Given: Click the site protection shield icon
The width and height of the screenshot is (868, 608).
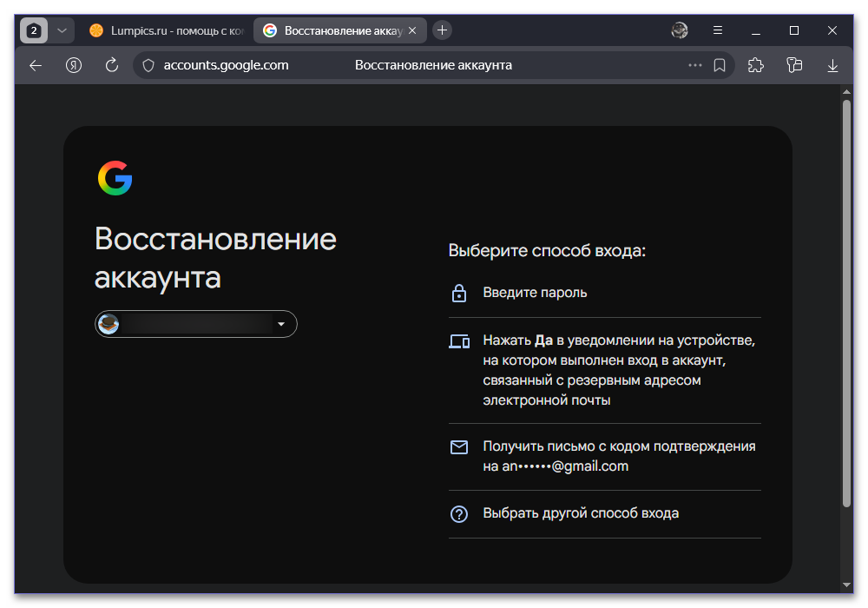Looking at the screenshot, I should pyautogui.click(x=148, y=65).
